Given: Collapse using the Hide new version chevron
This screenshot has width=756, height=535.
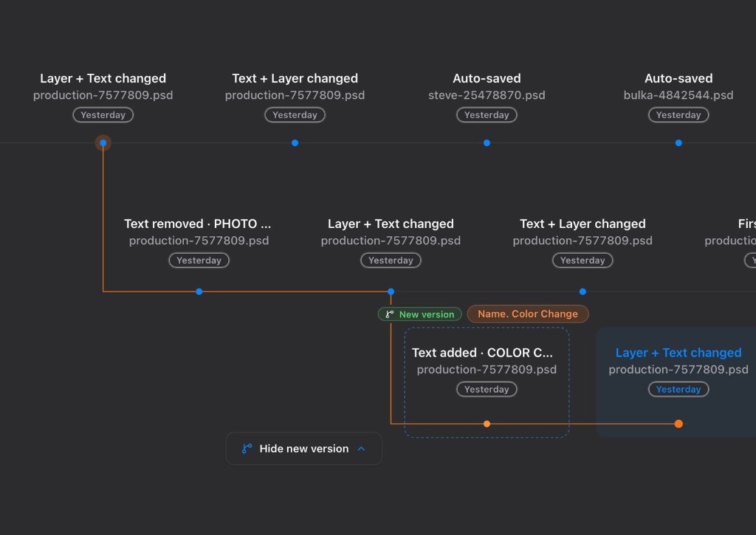Looking at the screenshot, I should click(x=361, y=449).
